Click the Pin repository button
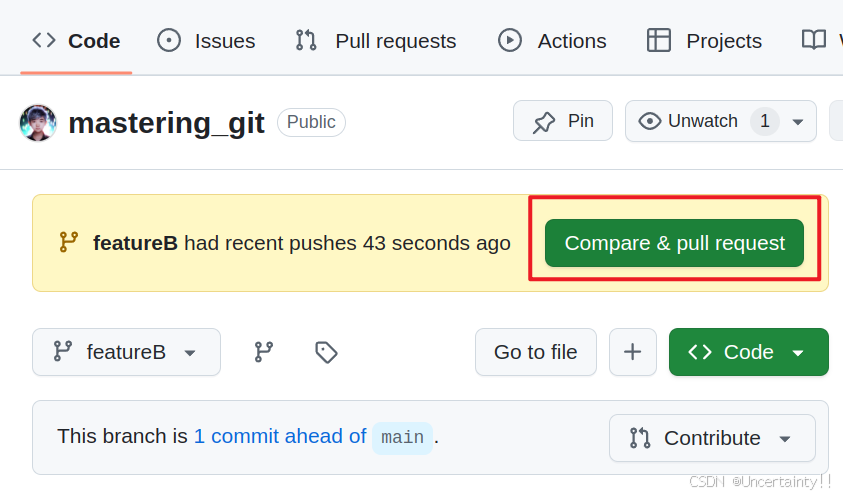The height and width of the screenshot is (497, 843). pyautogui.click(x=562, y=121)
